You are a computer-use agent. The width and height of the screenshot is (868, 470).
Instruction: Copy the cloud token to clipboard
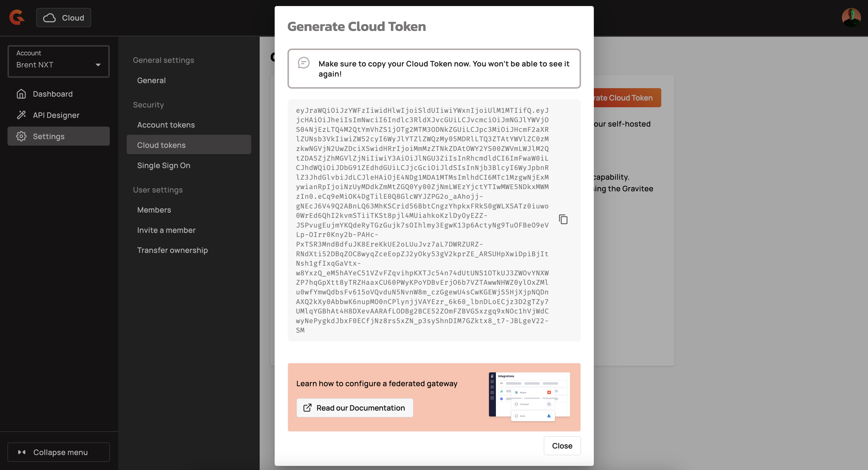click(563, 220)
